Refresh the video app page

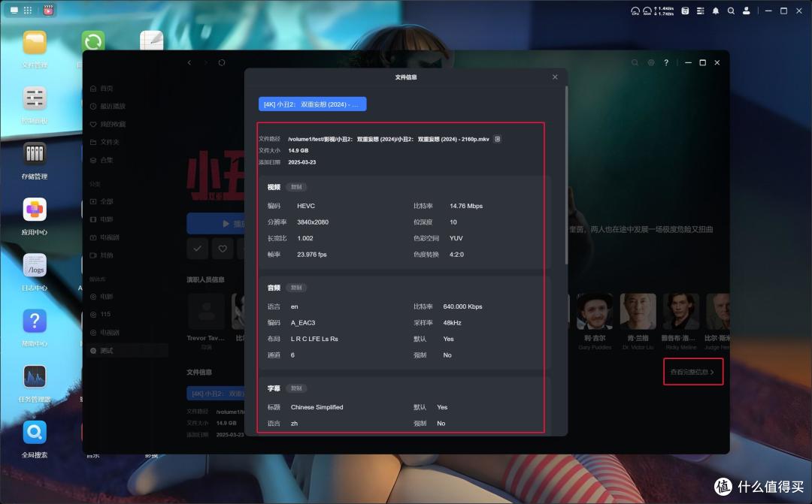pos(222,62)
